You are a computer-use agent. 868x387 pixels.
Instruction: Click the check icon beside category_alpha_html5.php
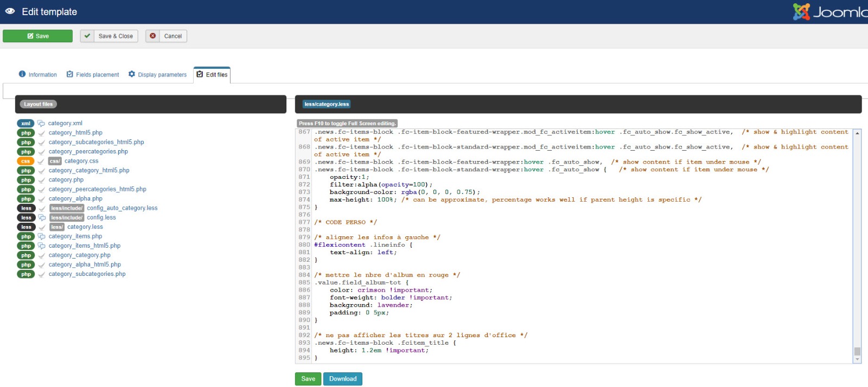[42, 265]
